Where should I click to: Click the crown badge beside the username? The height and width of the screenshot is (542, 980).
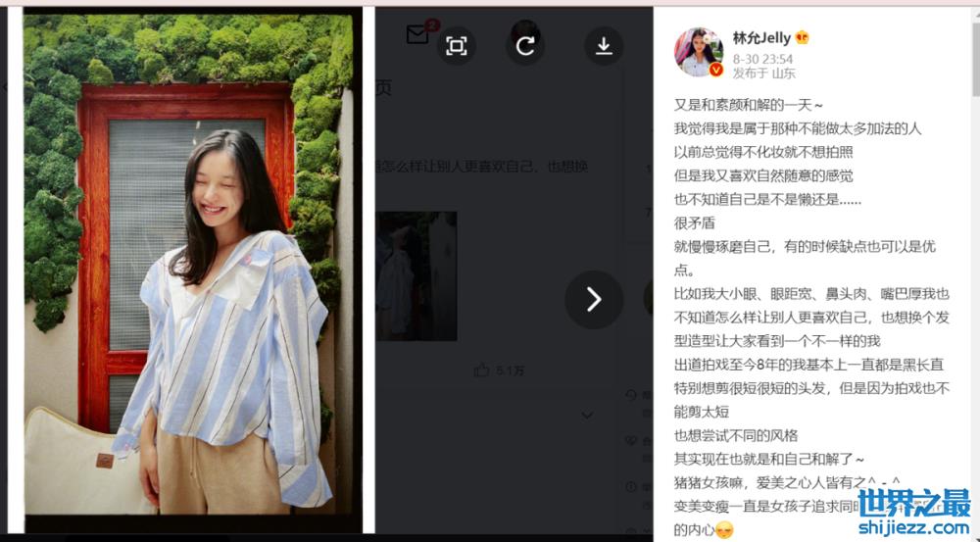(802, 37)
